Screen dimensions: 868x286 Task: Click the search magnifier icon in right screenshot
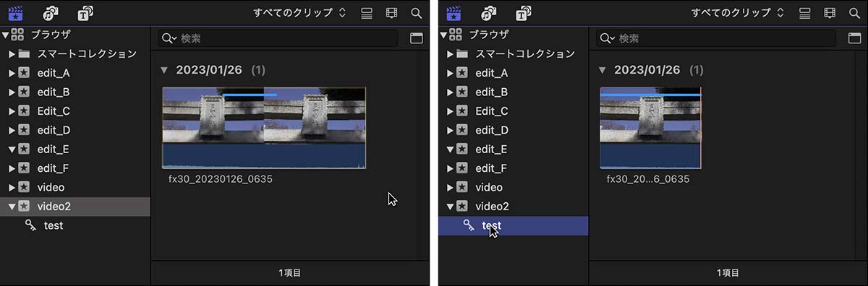point(854,13)
